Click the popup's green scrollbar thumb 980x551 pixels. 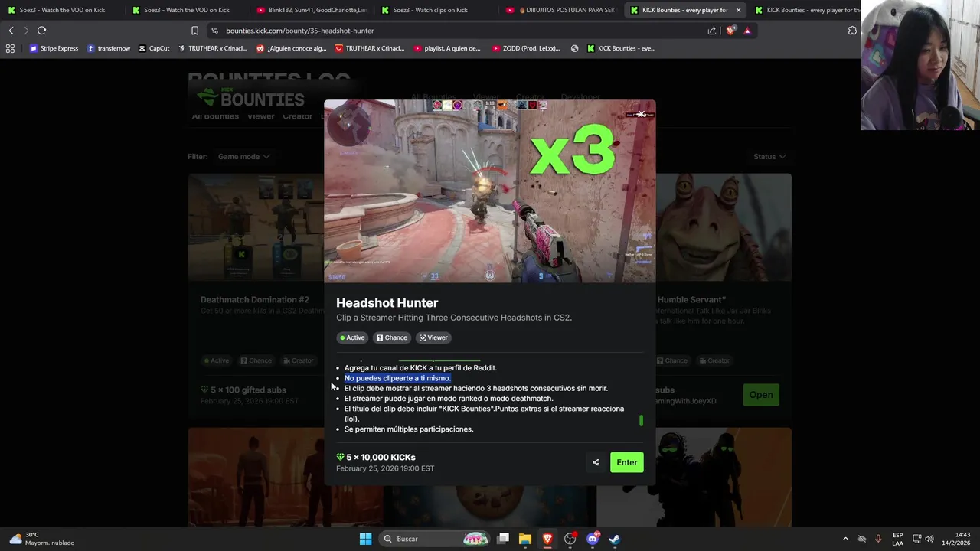(x=641, y=420)
